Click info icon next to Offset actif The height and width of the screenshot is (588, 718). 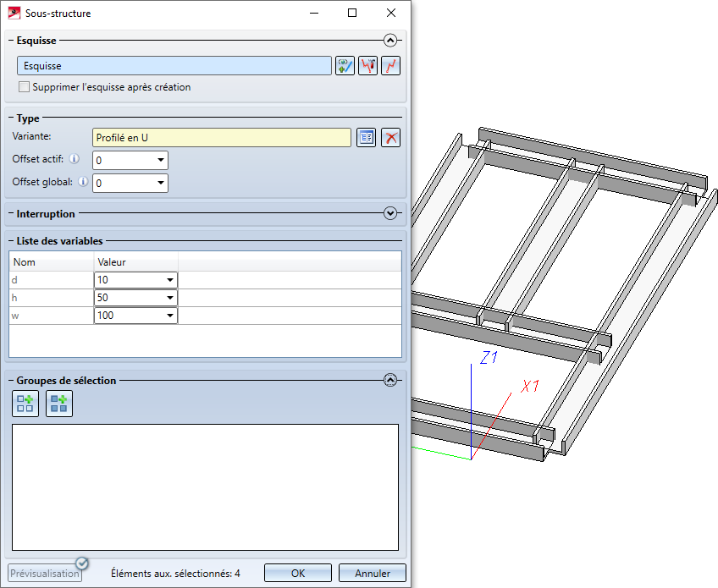click(74, 159)
